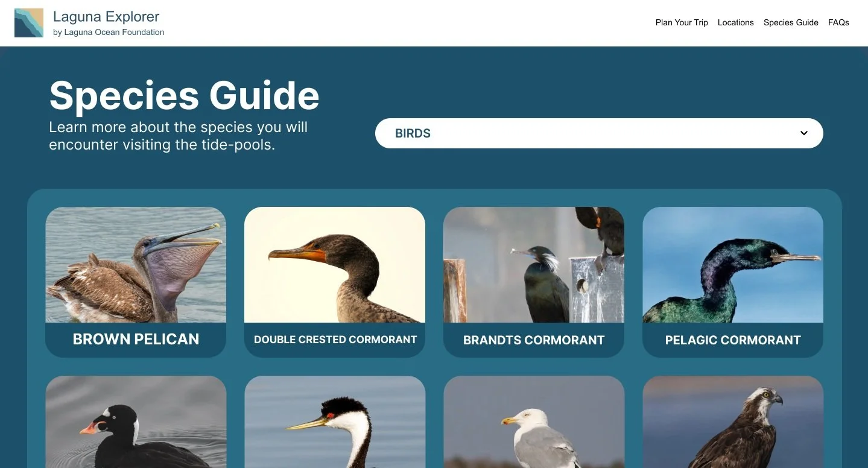Click the BROWN PELICAN label
This screenshot has height=468, width=868.
136,340
